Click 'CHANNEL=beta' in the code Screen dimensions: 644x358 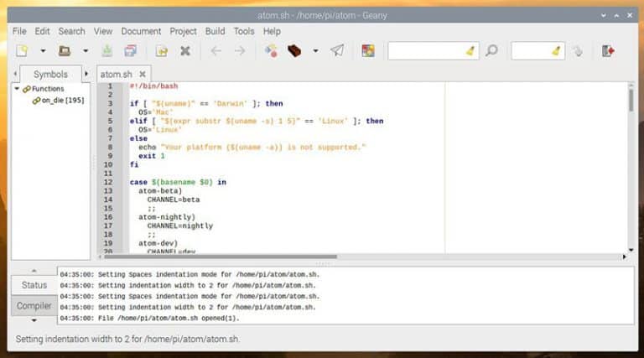click(x=174, y=200)
